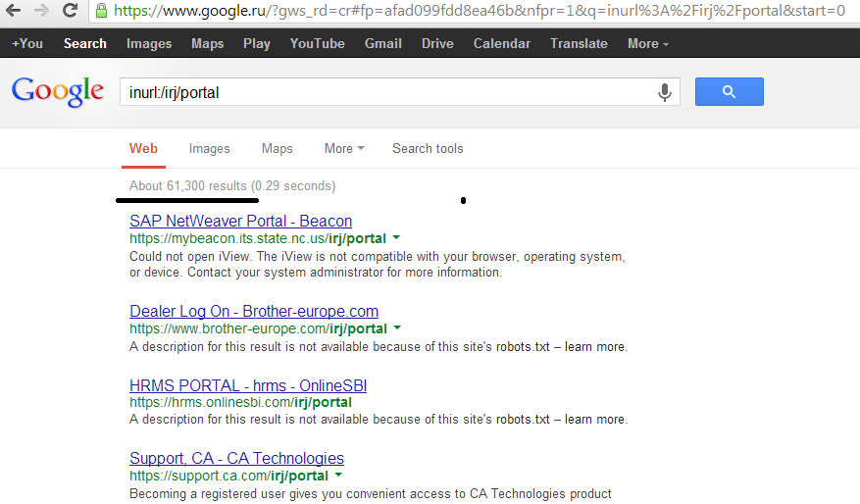Open Support, CA - CA Technologies result
Screen dimensions: 860x504
coord(236,458)
